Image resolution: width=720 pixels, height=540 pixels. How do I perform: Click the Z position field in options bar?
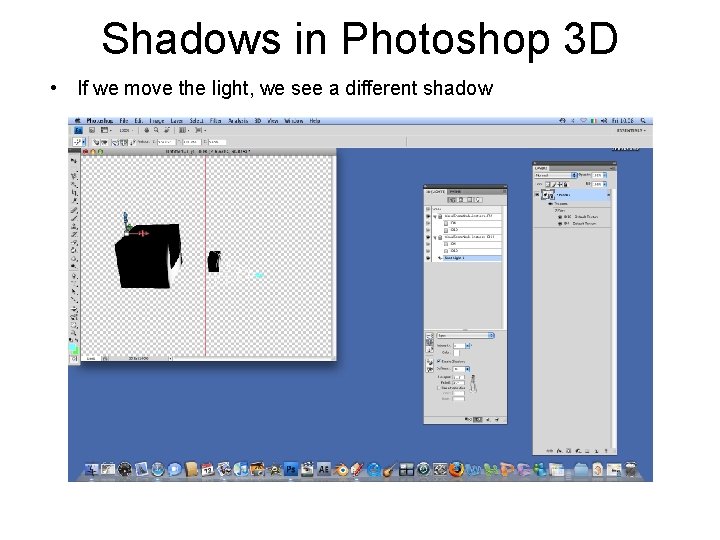217,142
